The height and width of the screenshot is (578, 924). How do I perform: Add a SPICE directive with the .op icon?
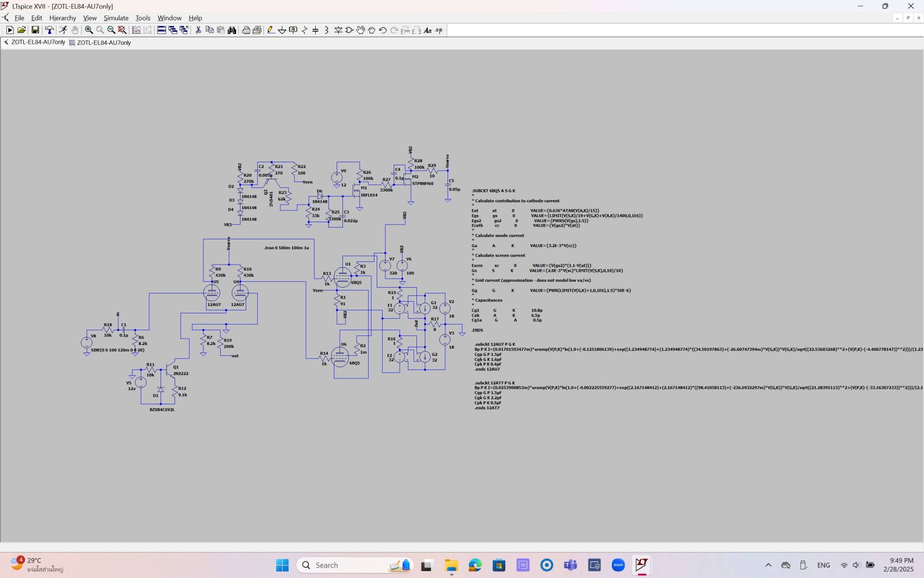tap(439, 30)
